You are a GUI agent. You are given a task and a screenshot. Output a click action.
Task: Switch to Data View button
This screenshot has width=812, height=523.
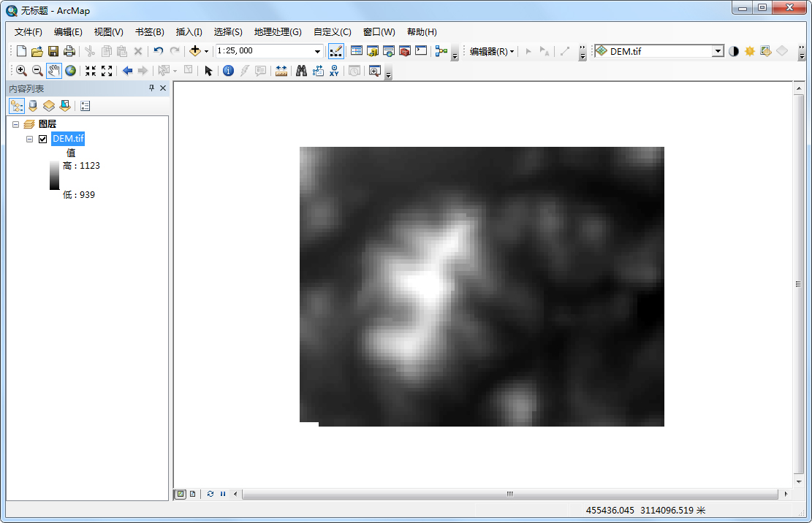(x=181, y=494)
